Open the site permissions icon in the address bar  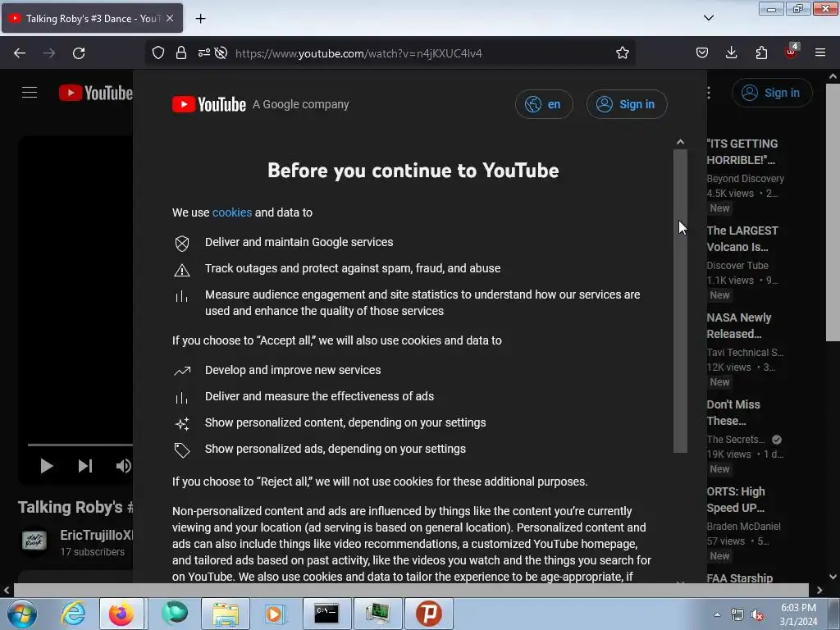[x=204, y=53]
